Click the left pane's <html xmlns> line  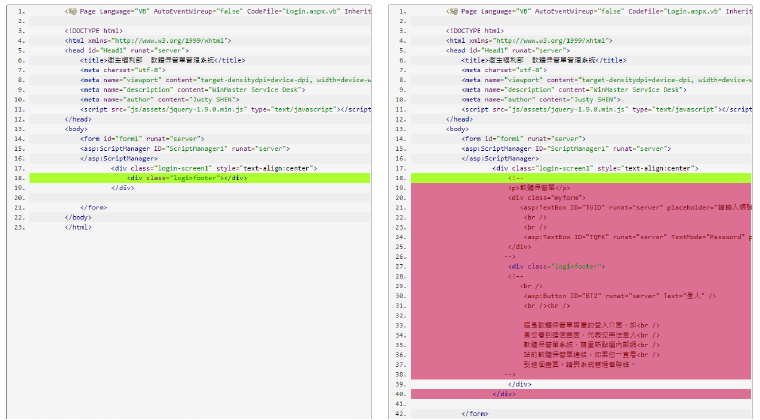148,41
